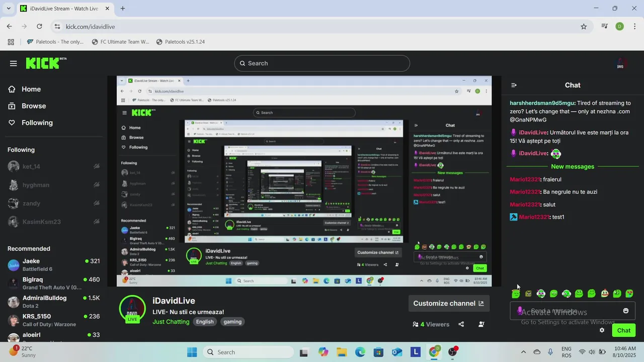The height and width of the screenshot is (362, 644).
Task: Click Mario12321 username in 'test1' message
Action: (534, 217)
